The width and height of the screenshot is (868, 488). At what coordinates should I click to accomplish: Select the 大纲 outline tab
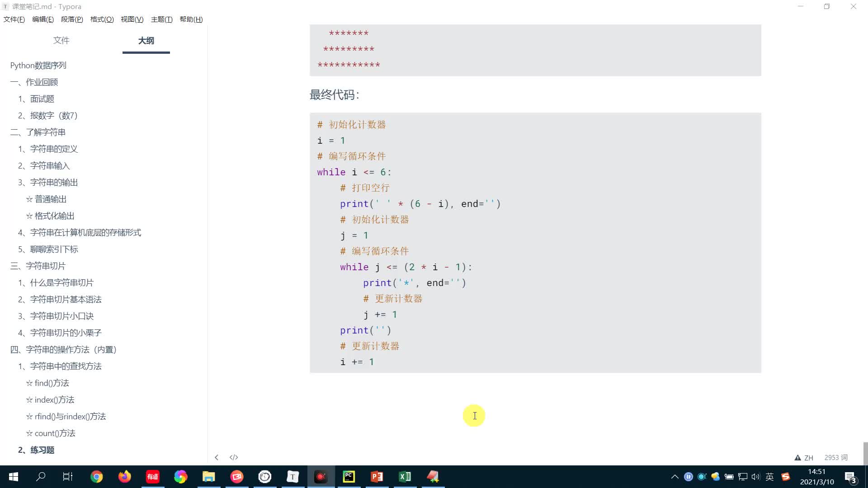point(146,41)
